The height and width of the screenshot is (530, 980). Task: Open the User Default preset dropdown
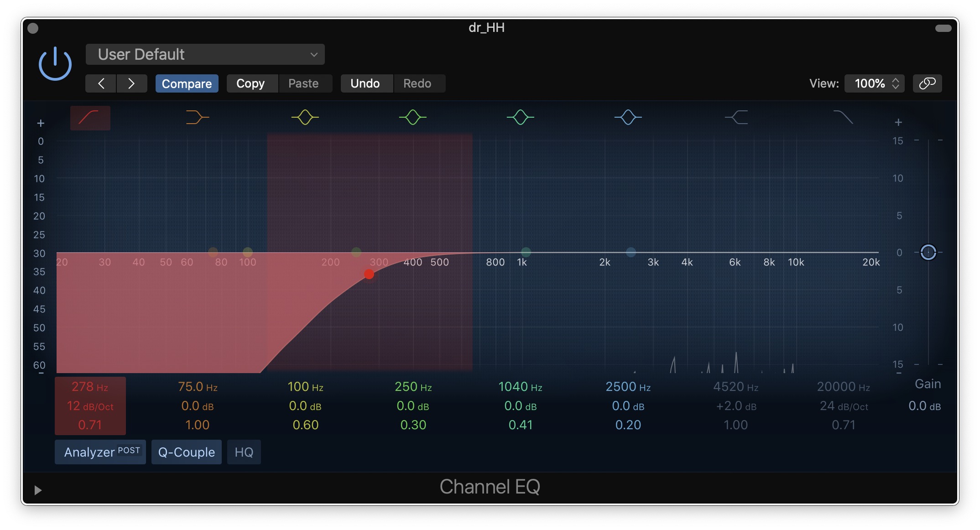[205, 54]
